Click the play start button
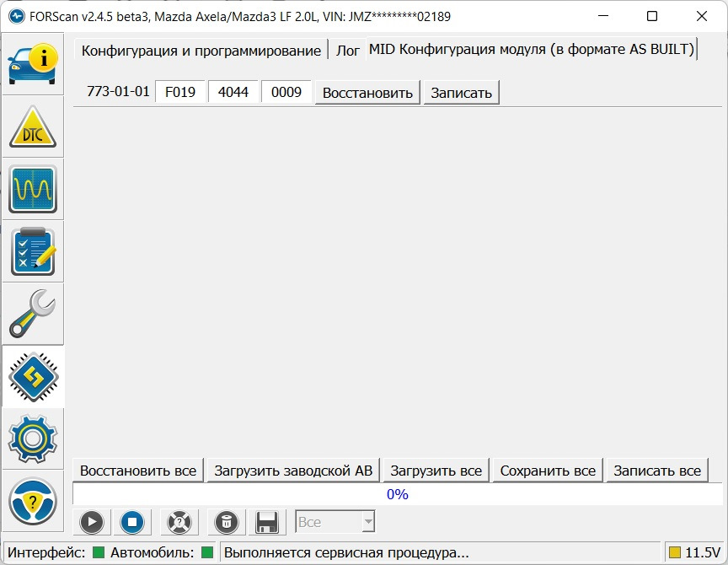 point(92,522)
